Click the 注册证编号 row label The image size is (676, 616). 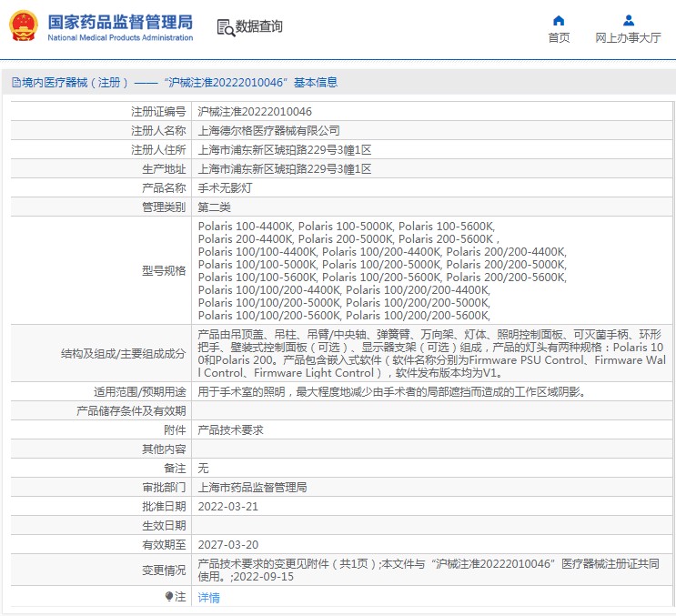click(x=158, y=112)
